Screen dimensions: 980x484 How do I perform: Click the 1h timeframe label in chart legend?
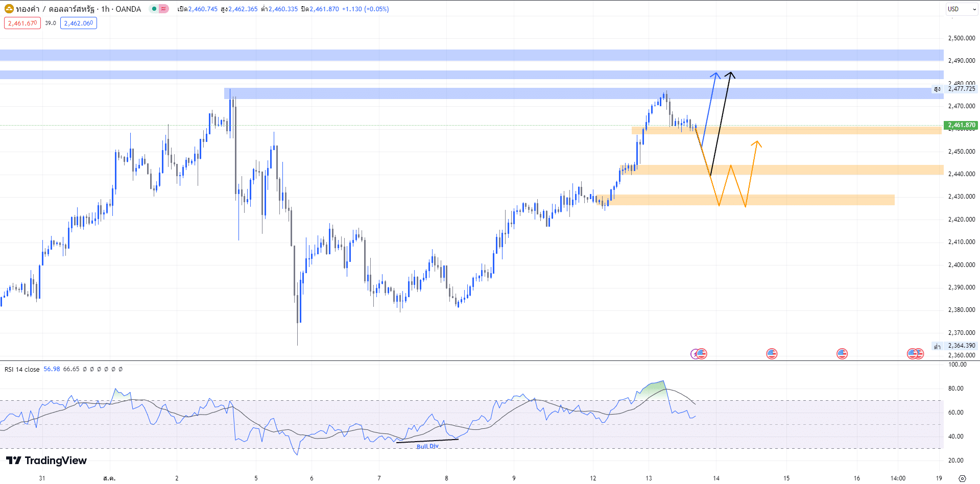[x=104, y=9]
